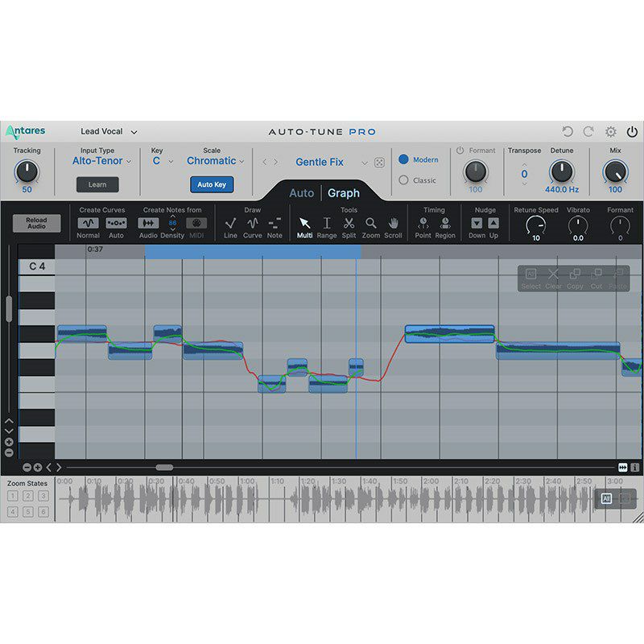The image size is (644, 644).
Task: Toggle the info display button
Action: click(x=635, y=468)
